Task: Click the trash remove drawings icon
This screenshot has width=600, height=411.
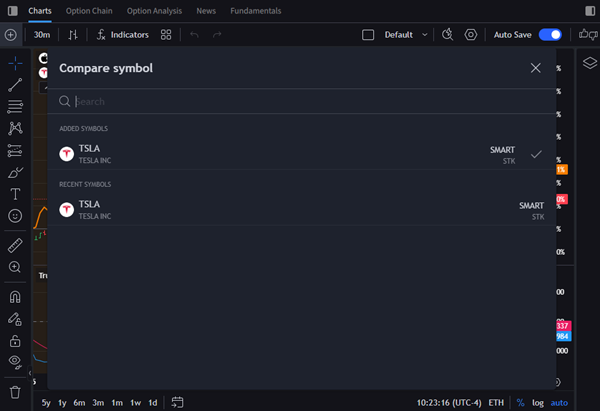Action: [x=15, y=392]
